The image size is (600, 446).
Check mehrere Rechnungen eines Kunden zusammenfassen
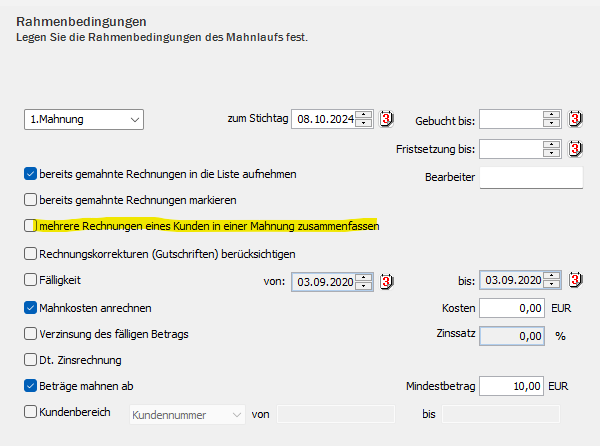pyautogui.click(x=30, y=226)
